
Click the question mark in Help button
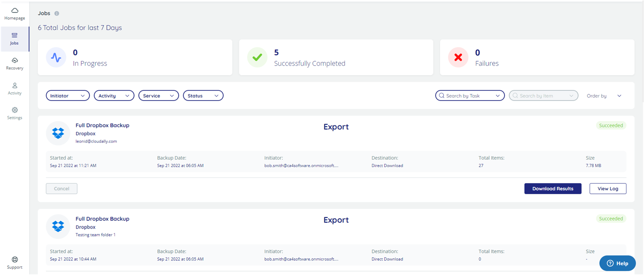coord(610,263)
